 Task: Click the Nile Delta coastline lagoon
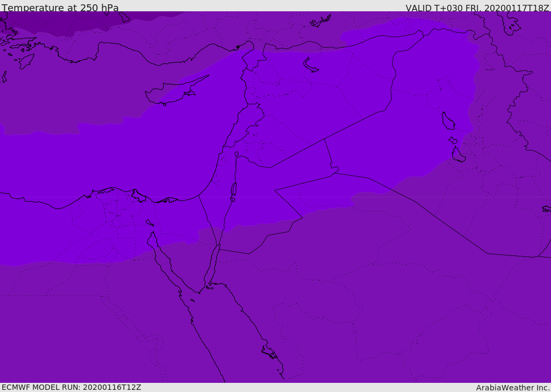click(x=139, y=196)
